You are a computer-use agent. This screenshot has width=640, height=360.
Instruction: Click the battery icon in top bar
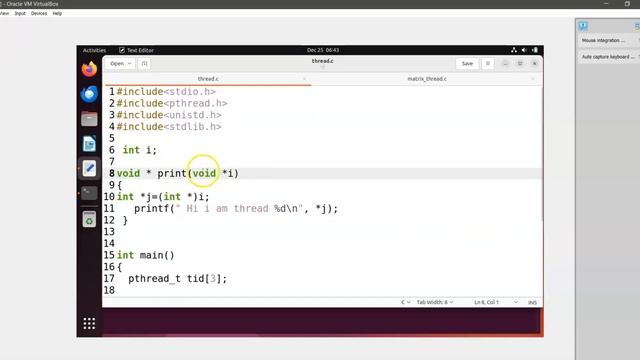535,50
